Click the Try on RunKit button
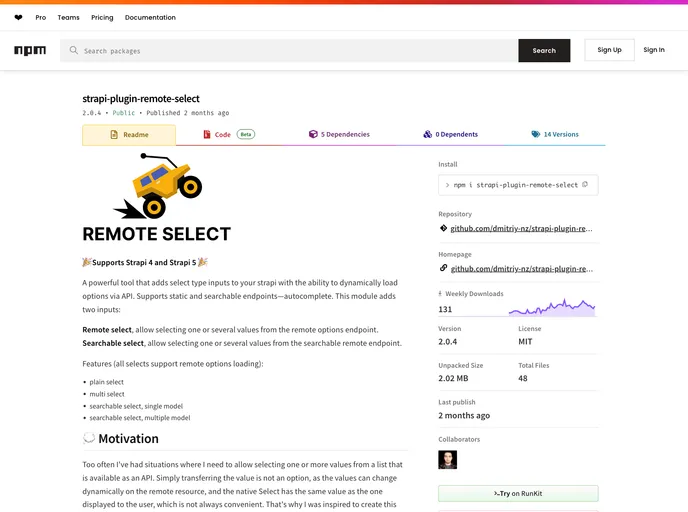 518,494
